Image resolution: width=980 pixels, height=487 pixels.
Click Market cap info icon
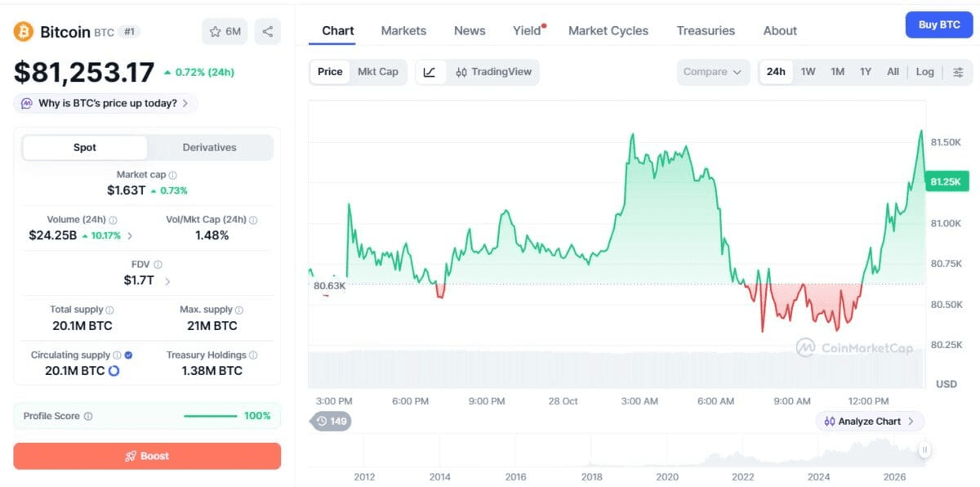click(172, 175)
